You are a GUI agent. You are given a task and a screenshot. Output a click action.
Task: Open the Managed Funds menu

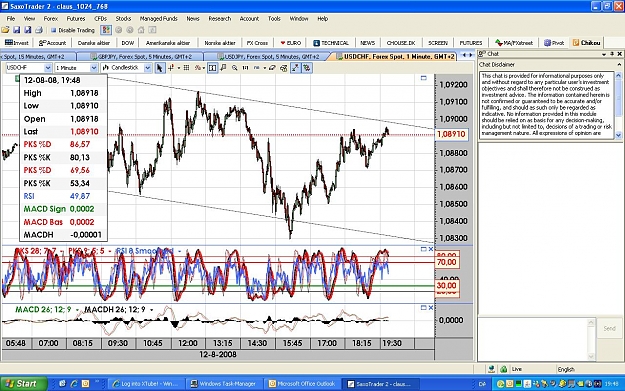point(159,18)
